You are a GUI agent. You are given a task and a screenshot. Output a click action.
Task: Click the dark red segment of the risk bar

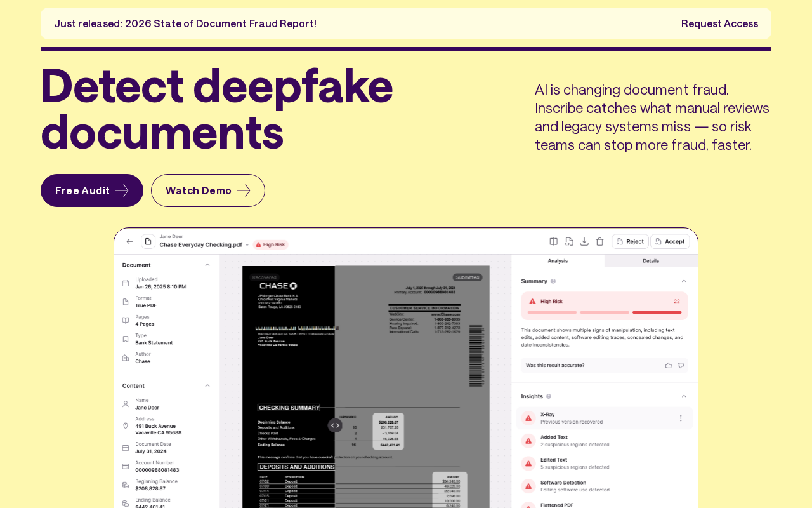(x=657, y=312)
